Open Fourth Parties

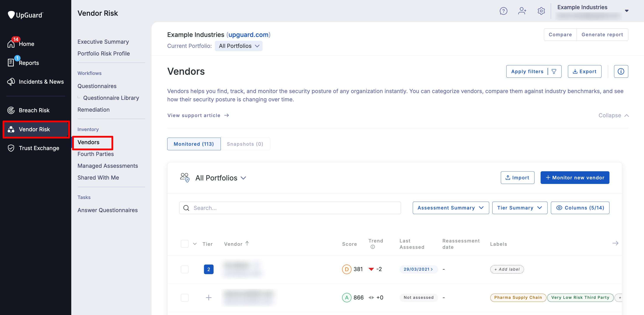[96, 154]
